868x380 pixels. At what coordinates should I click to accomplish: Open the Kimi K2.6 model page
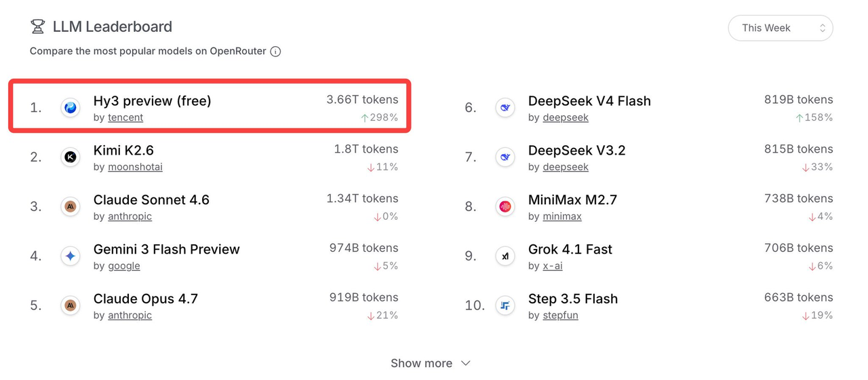coord(123,151)
